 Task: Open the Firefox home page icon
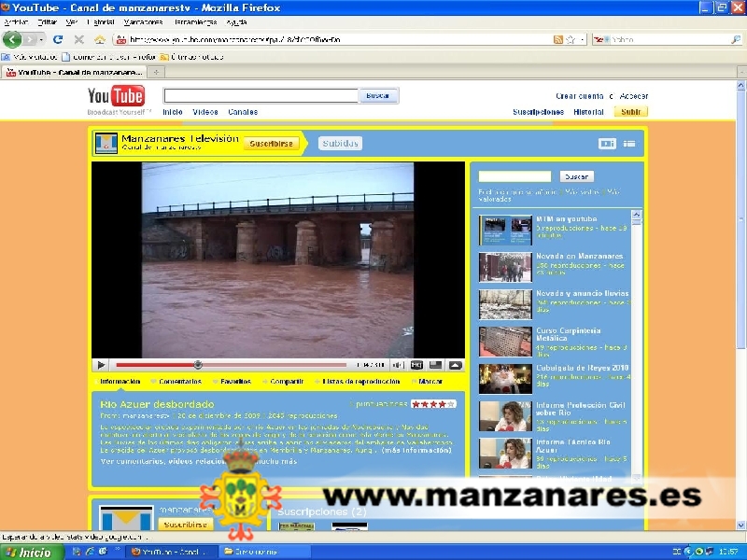coord(100,39)
